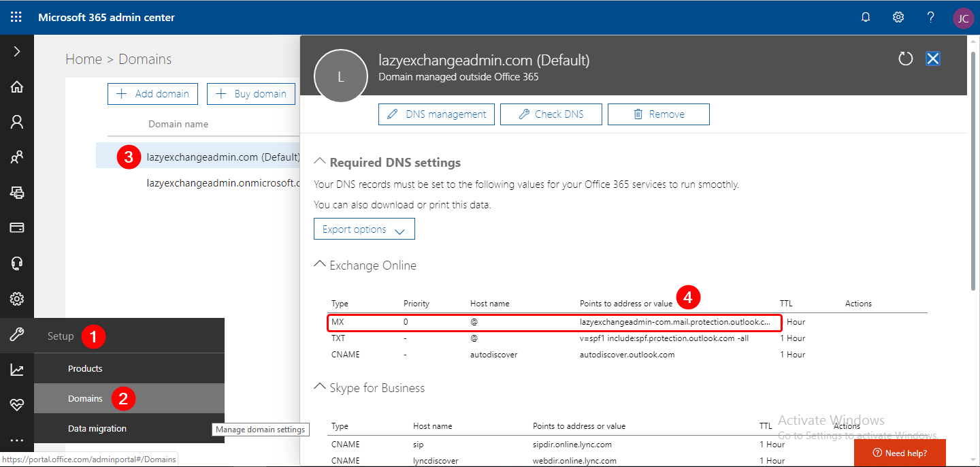Screen dimensions: 980x467
Task: Click the Remove domain button
Action: point(659,114)
